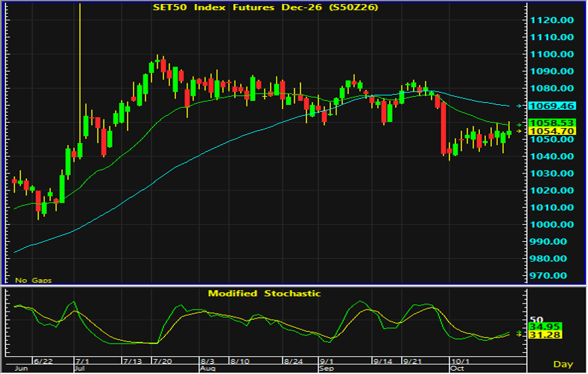Image resolution: width=588 pixels, height=374 pixels.
Task: Click the 7/1 date axis marker
Action: coord(82,361)
